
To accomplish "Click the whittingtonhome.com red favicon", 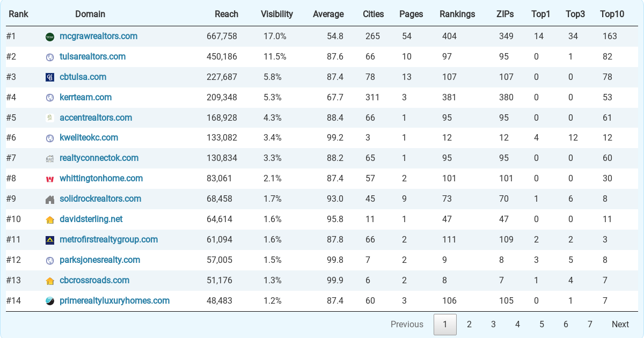I will [50, 179].
